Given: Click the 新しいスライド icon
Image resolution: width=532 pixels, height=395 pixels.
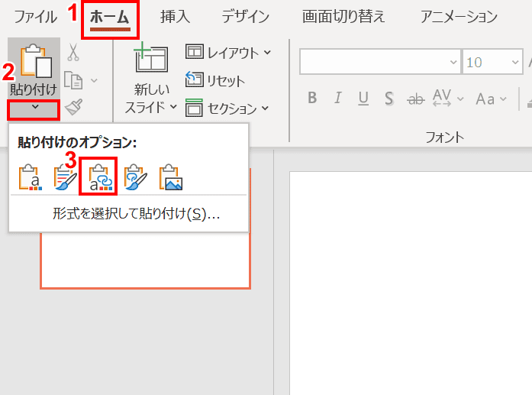Looking at the screenshot, I should click(x=152, y=57).
